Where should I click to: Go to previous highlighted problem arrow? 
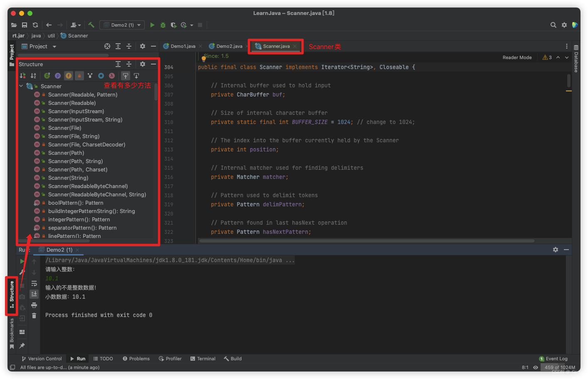click(x=558, y=57)
